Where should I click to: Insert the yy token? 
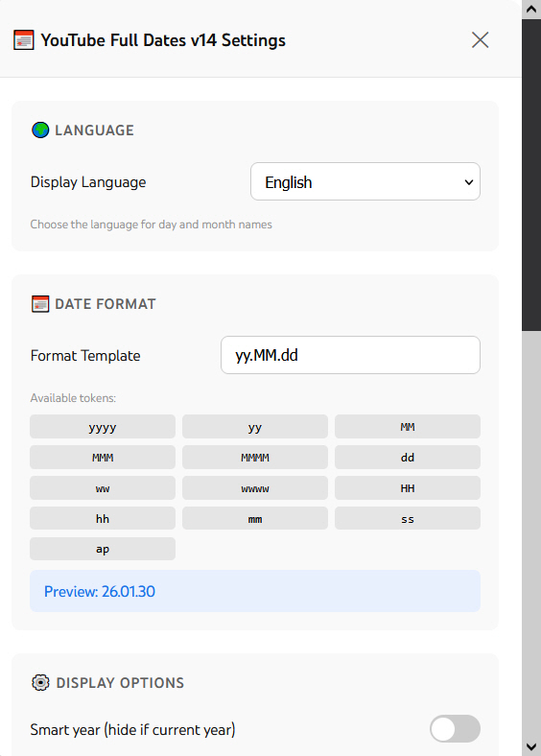point(255,427)
